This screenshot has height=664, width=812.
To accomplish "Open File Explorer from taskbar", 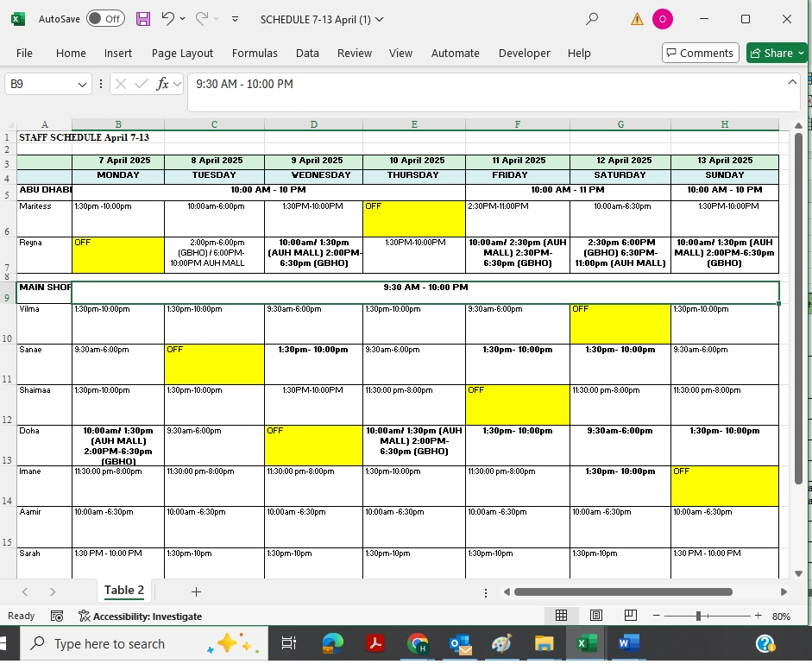I will (x=544, y=643).
